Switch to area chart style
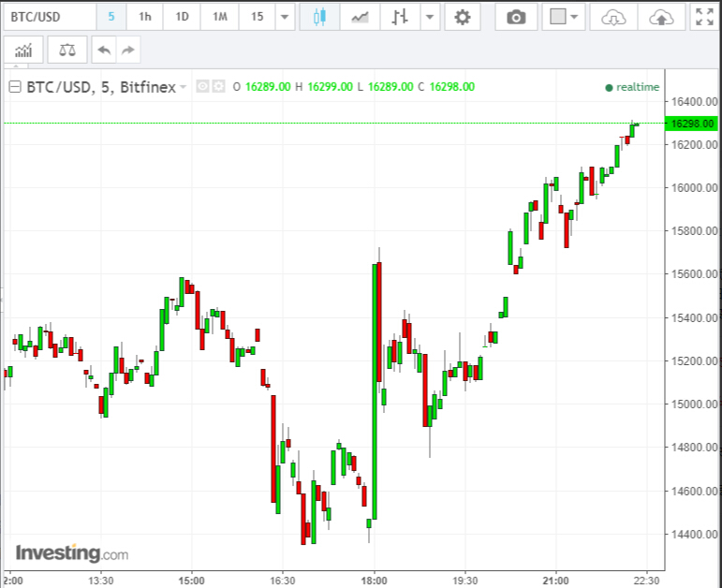The image size is (722, 588). (360, 17)
